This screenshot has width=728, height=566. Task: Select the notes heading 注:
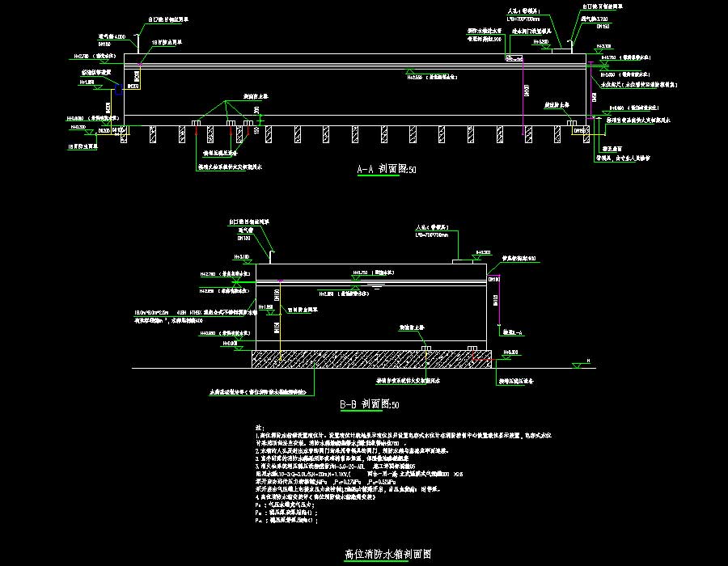pos(259,426)
